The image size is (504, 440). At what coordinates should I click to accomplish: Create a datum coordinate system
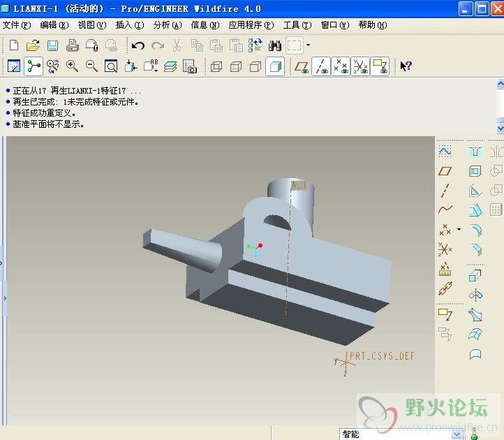pos(445,249)
